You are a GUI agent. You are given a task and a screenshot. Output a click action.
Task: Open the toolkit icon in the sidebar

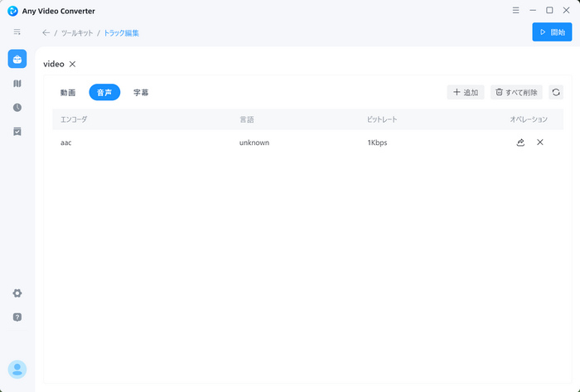tap(17, 59)
